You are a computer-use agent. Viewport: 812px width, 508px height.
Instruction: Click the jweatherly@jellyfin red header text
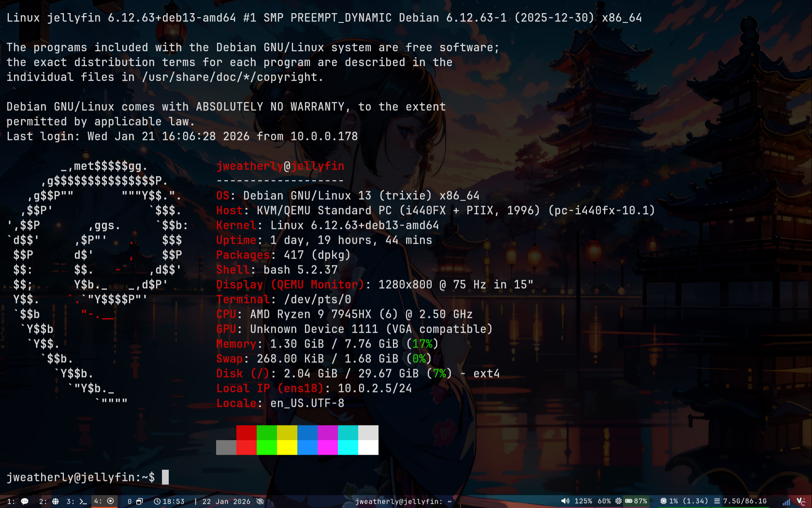[x=280, y=166]
